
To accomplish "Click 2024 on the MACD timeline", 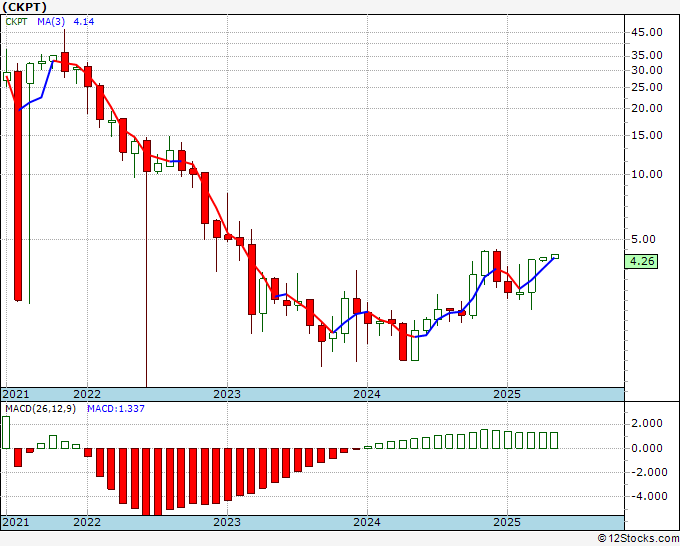I will click(x=367, y=522).
